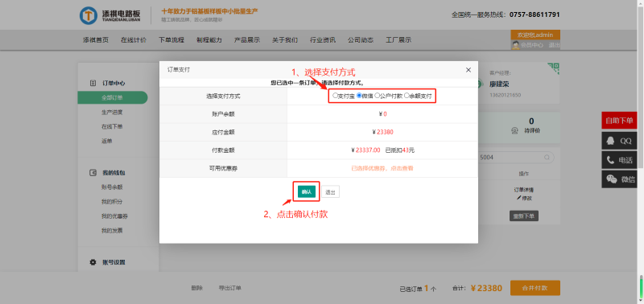Click the hotline number 0757-88611791
This screenshot has height=304, width=644.
click(x=535, y=14)
